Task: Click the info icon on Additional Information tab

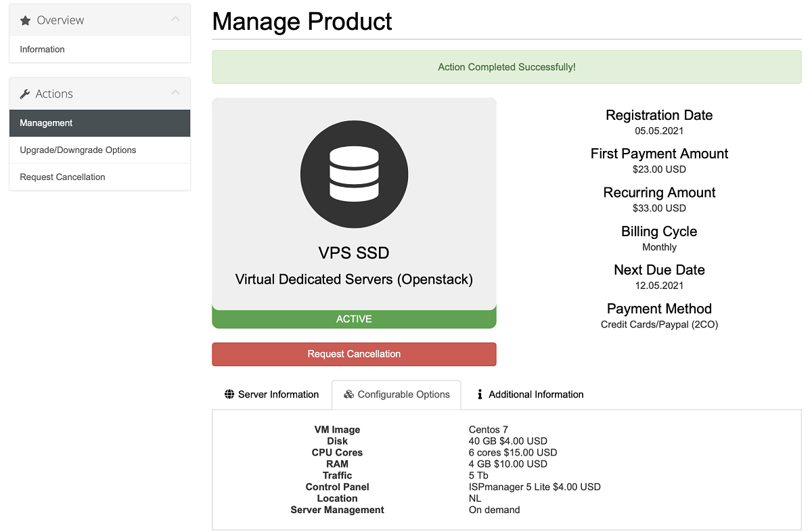Action: (x=480, y=395)
